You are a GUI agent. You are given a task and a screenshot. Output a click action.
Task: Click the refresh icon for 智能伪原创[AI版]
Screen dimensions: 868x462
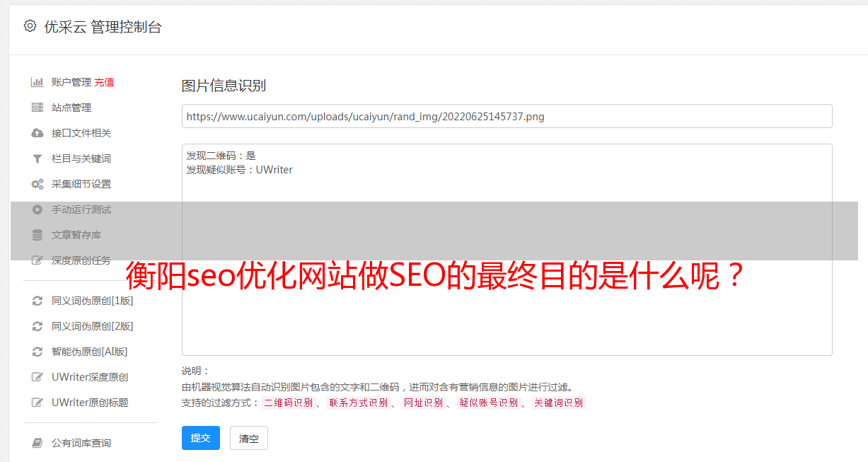[37, 352]
